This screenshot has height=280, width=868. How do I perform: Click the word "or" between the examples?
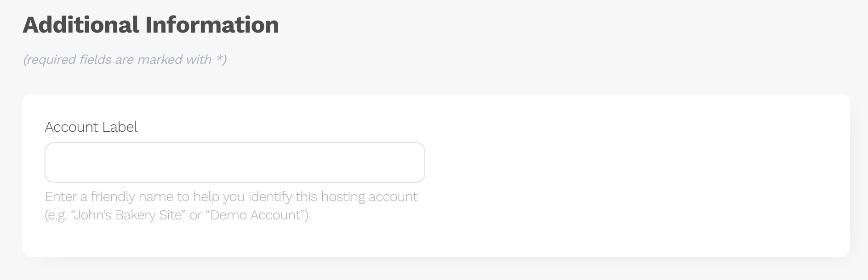click(x=196, y=215)
